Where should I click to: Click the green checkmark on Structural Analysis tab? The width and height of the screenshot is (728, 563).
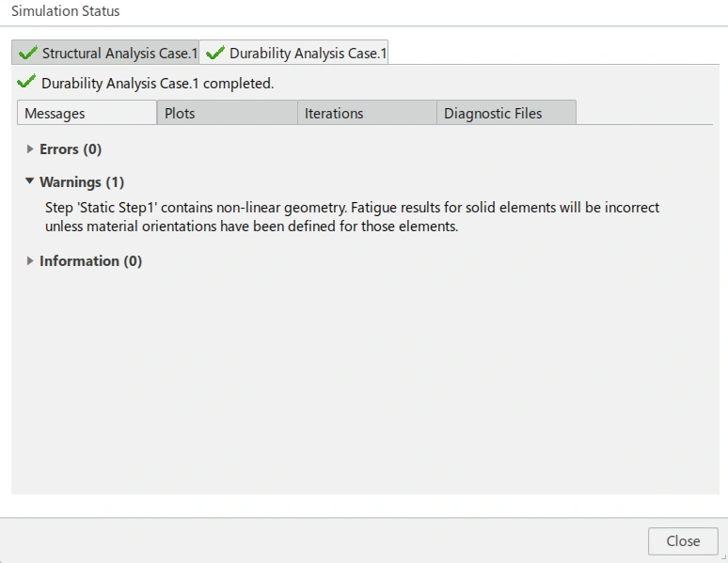pos(27,53)
